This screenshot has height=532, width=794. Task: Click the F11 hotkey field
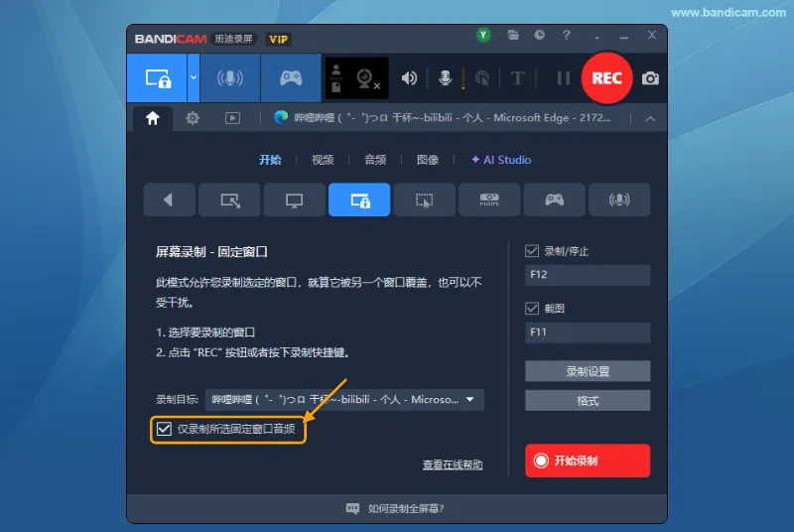[588, 332]
